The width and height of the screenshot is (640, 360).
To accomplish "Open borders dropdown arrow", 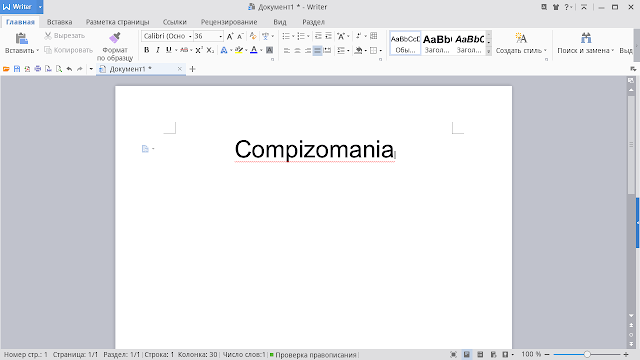I will (x=380, y=51).
